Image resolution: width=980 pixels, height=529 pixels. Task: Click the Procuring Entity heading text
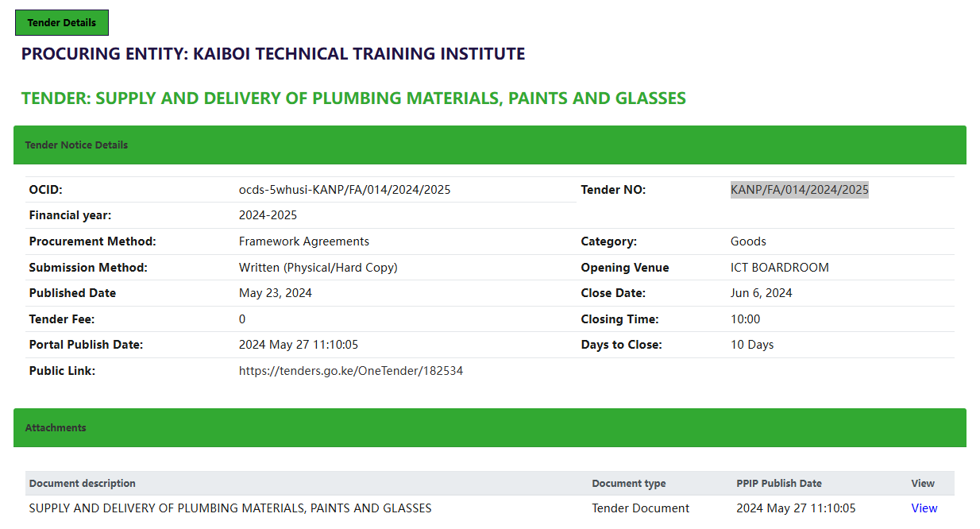pos(273,54)
